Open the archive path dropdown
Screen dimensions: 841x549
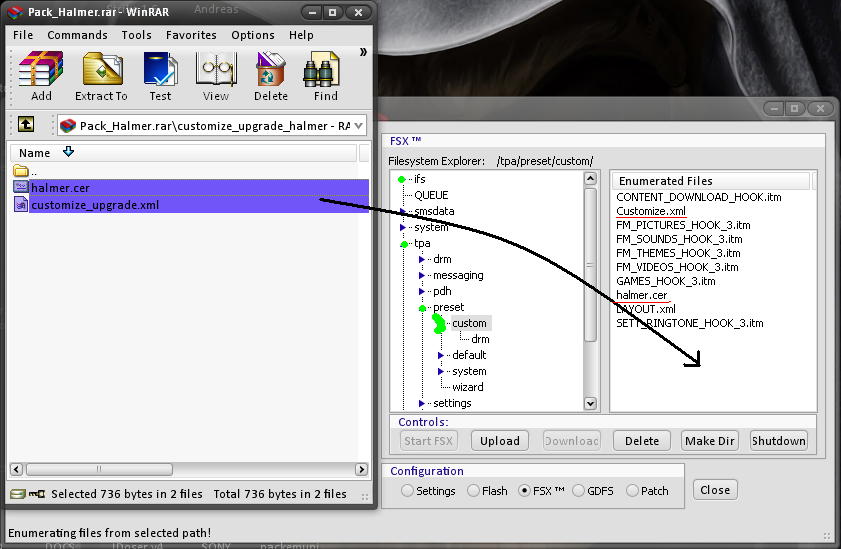click(358, 125)
